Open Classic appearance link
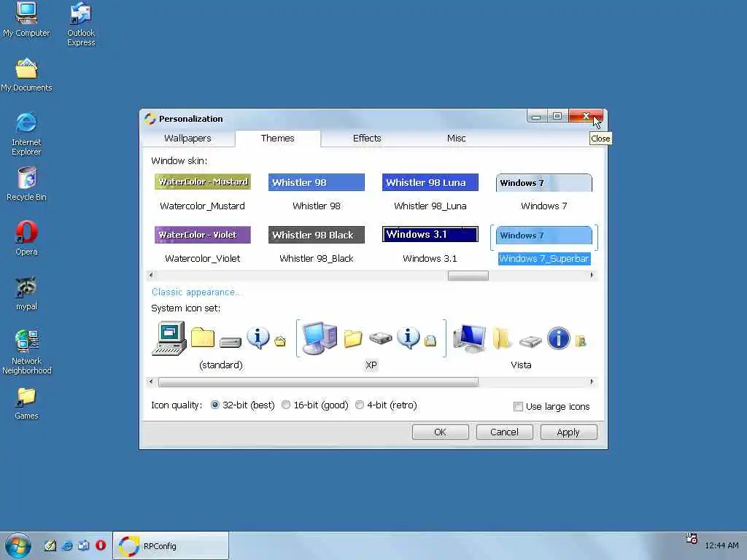The image size is (747, 560). tap(196, 292)
